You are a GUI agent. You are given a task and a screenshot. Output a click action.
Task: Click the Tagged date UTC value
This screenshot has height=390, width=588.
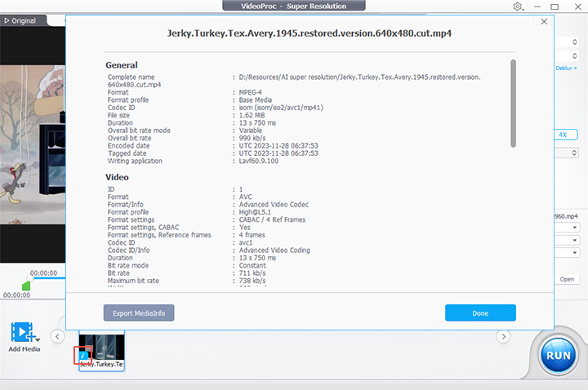pyautogui.click(x=278, y=153)
